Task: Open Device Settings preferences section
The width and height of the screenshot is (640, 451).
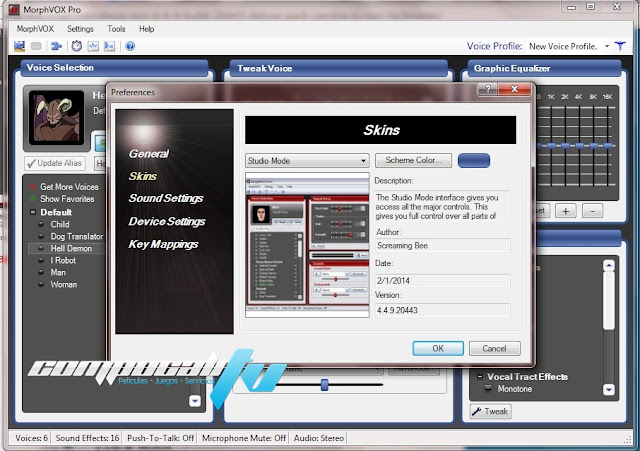Action: pos(167,221)
